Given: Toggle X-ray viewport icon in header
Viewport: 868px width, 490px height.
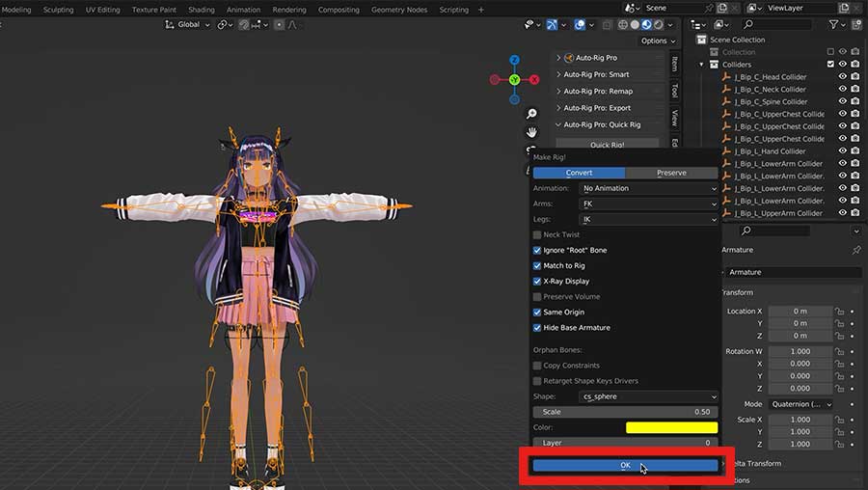Looking at the screenshot, I should pos(607,25).
